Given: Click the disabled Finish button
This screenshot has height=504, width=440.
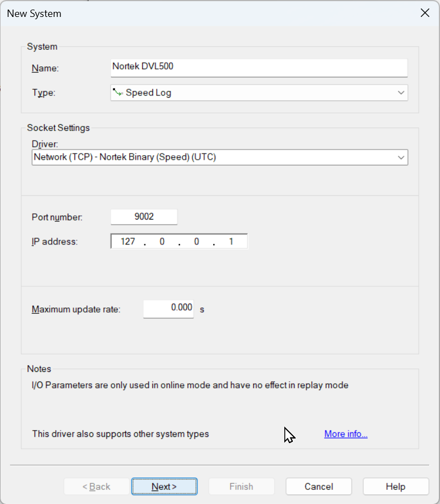Looking at the screenshot, I should [x=241, y=487].
